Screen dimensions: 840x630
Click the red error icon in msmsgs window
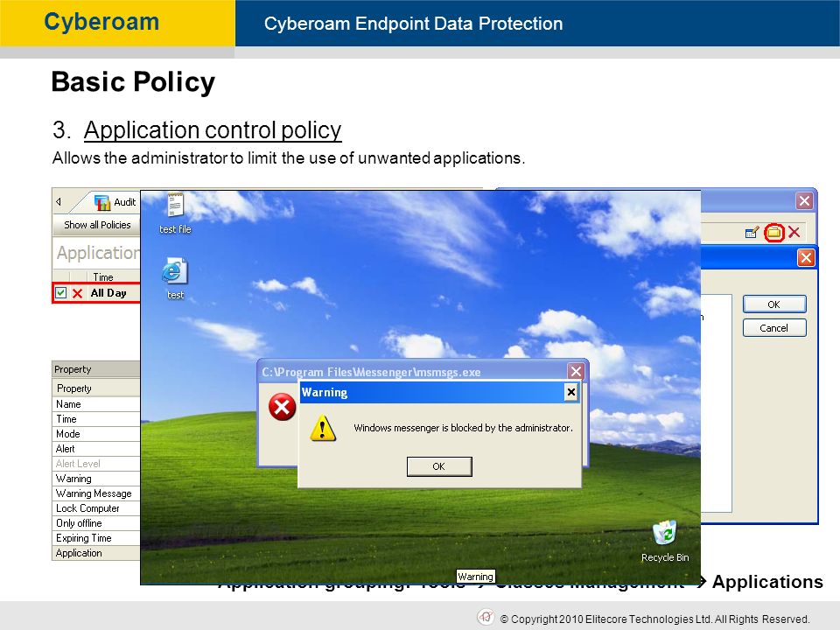coord(282,407)
